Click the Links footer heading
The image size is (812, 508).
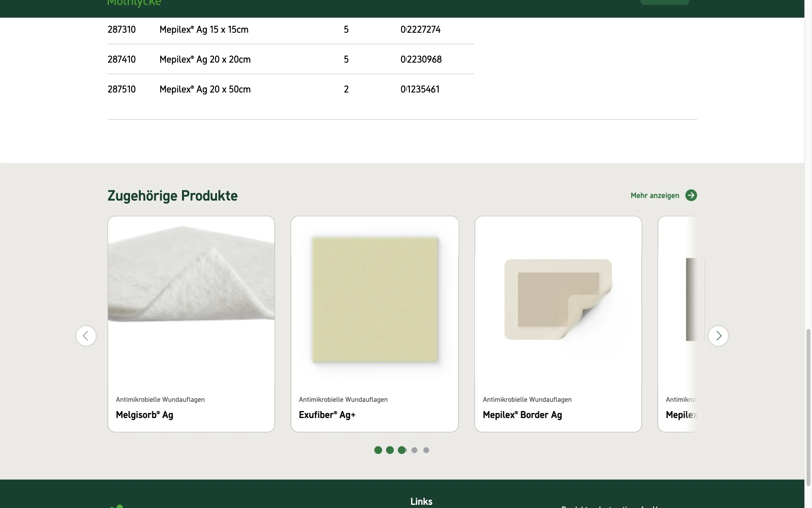pyautogui.click(x=421, y=502)
